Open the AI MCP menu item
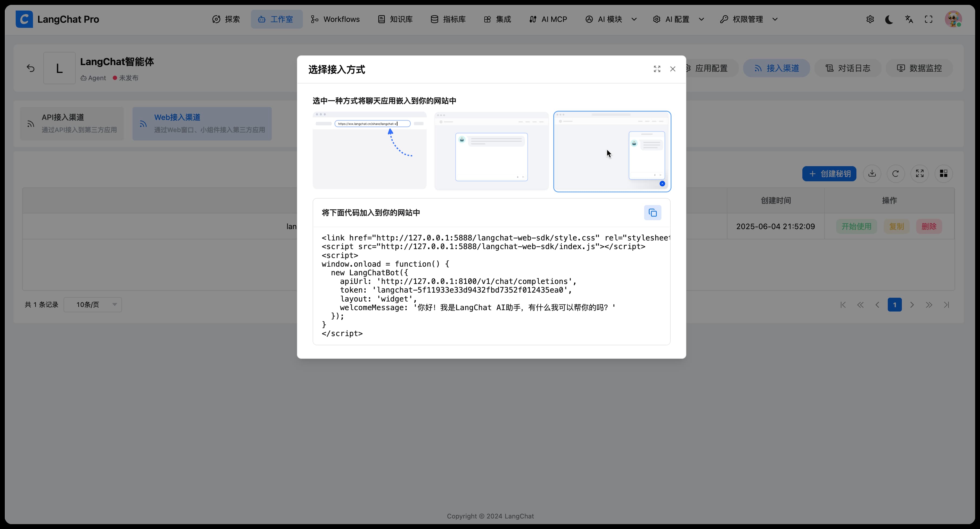The width and height of the screenshot is (980, 529). click(x=548, y=19)
